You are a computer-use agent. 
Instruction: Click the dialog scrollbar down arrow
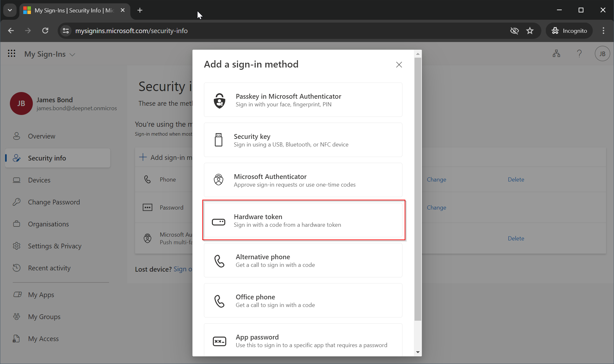(x=418, y=352)
